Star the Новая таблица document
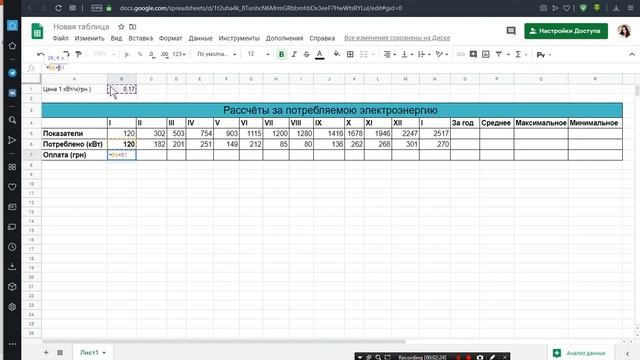The image size is (640, 360). tap(121, 27)
